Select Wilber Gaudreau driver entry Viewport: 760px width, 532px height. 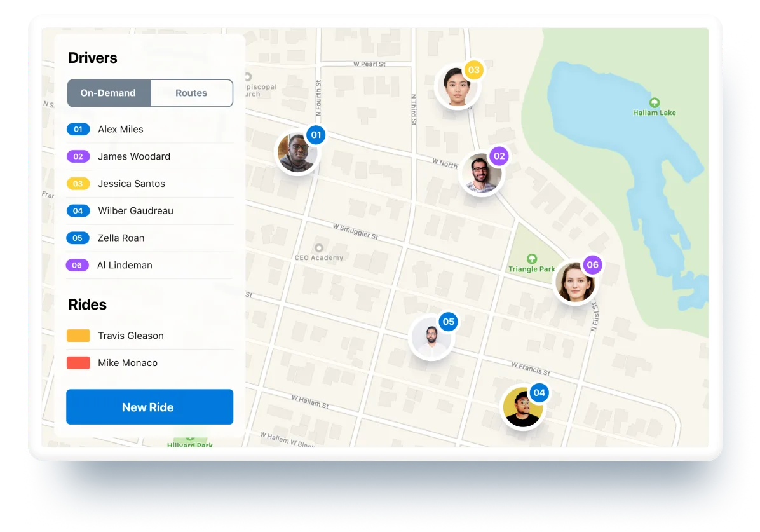click(x=150, y=211)
